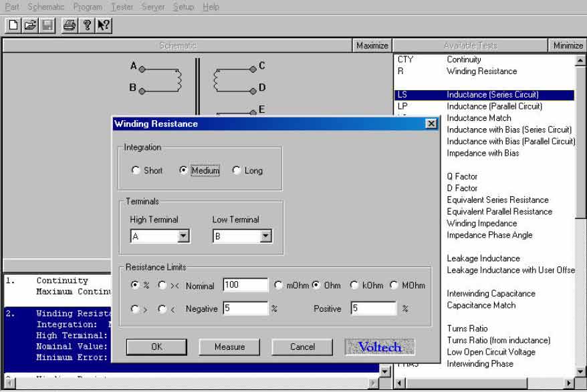
Task: Open the Part menu
Action: coord(12,7)
